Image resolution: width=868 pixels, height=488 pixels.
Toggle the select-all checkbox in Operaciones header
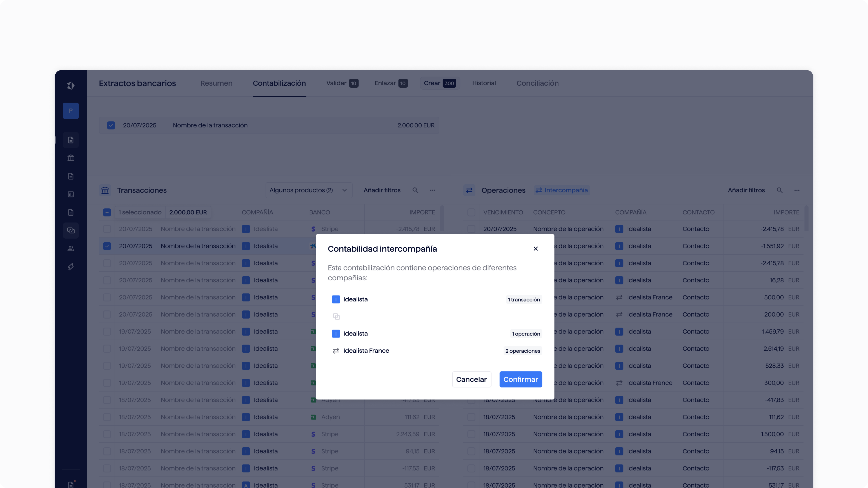click(x=471, y=213)
